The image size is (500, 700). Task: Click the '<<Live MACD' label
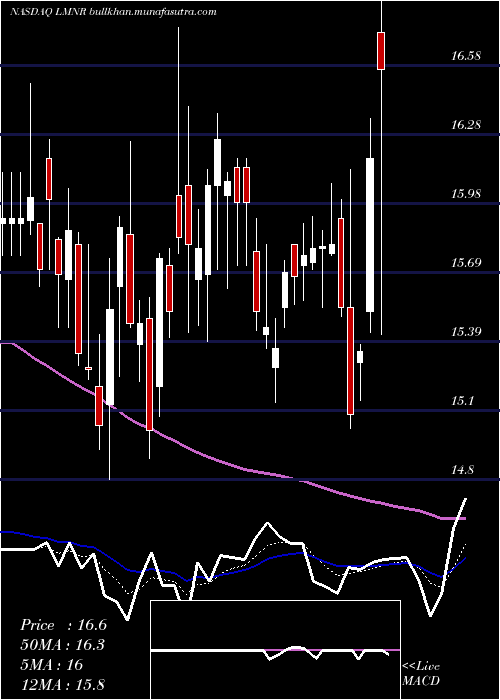[x=421, y=674]
